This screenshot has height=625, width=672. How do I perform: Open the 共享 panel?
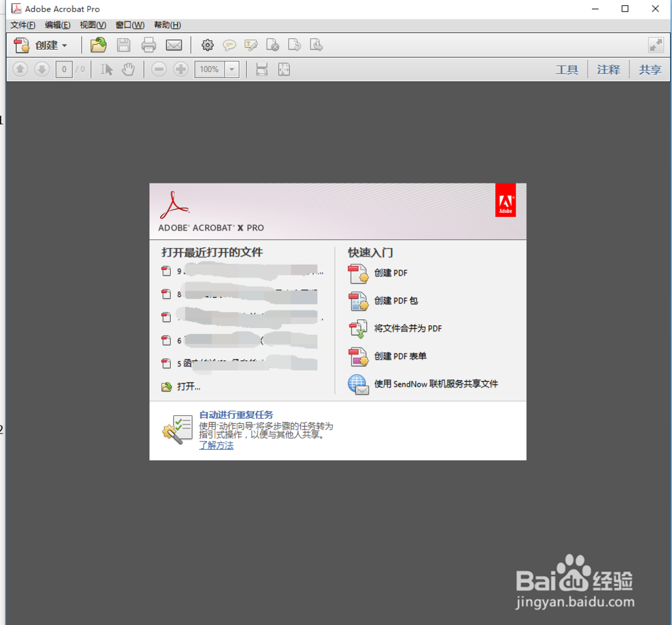point(650,69)
